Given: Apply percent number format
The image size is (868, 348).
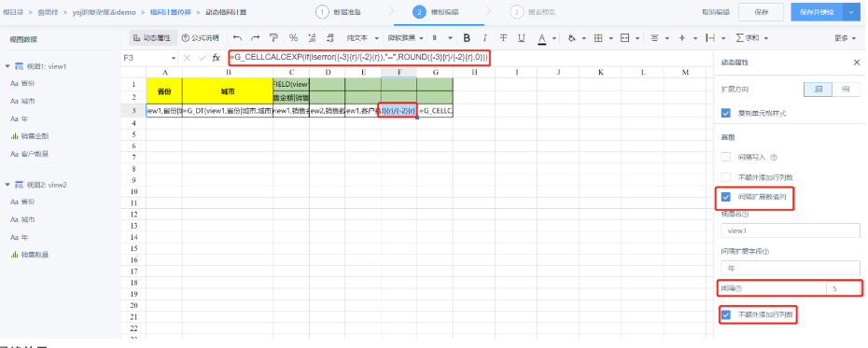Looking at the screenshot, I should [293, 37].
